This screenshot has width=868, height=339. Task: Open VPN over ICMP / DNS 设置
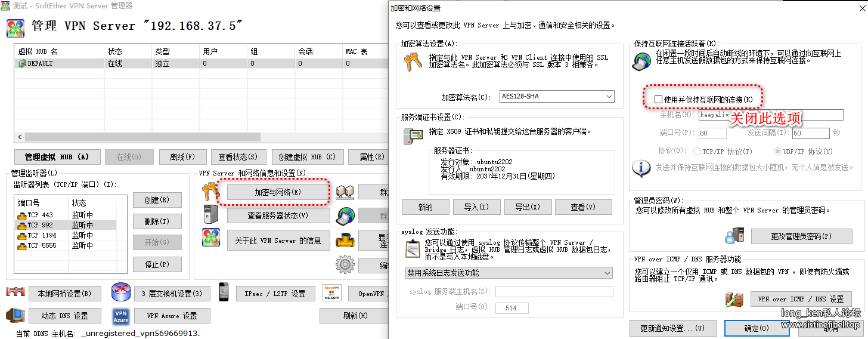(x=800, y=299)
